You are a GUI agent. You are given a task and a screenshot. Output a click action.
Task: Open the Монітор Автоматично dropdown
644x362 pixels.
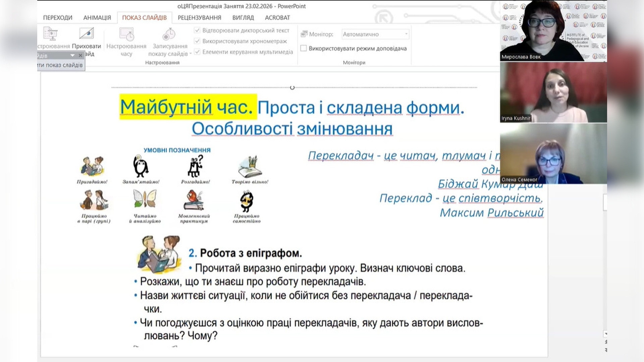click(x=406, y=34)
